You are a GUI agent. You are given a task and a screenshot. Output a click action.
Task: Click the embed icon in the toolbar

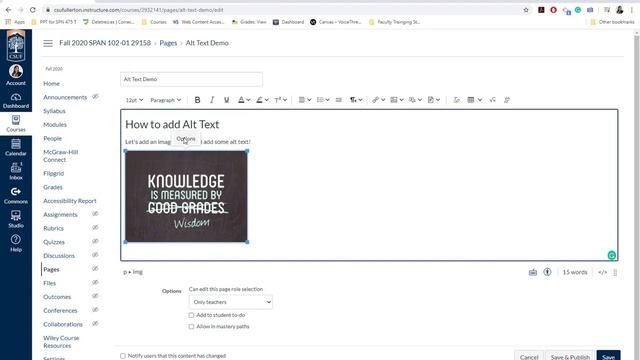[507, 100]
